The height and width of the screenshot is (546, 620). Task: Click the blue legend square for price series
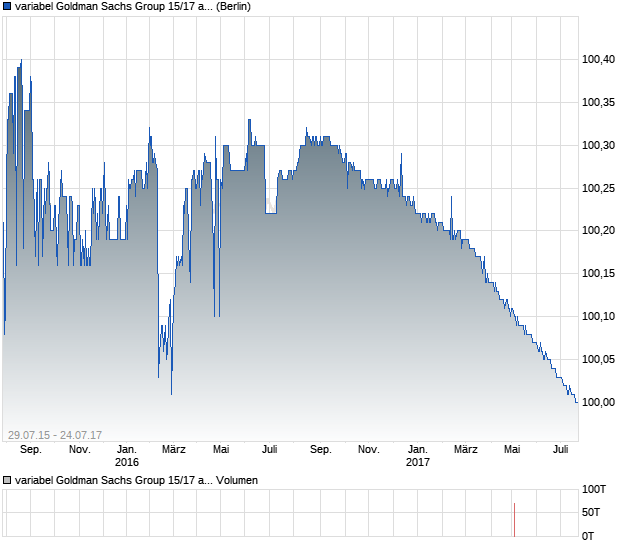[x=7, y=6]
